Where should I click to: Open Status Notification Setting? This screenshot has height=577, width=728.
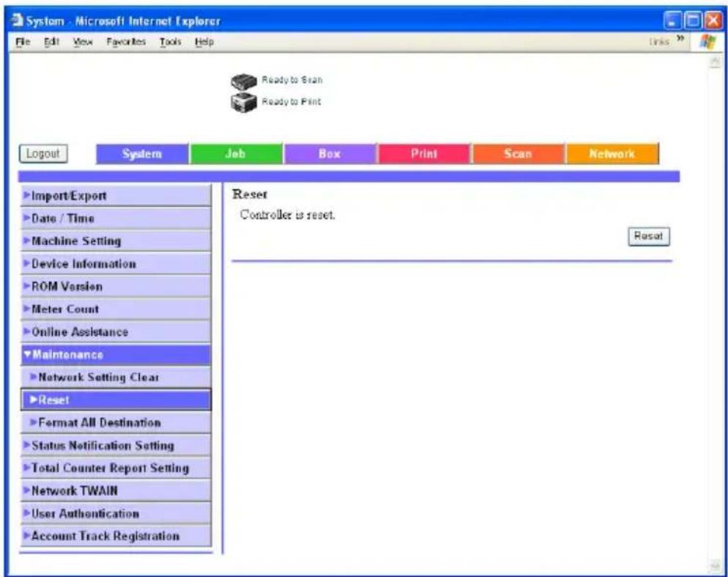[116, 446]
